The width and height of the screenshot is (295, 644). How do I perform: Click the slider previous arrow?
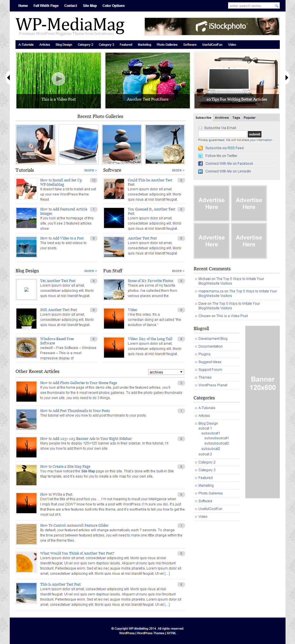pos(9,78)
